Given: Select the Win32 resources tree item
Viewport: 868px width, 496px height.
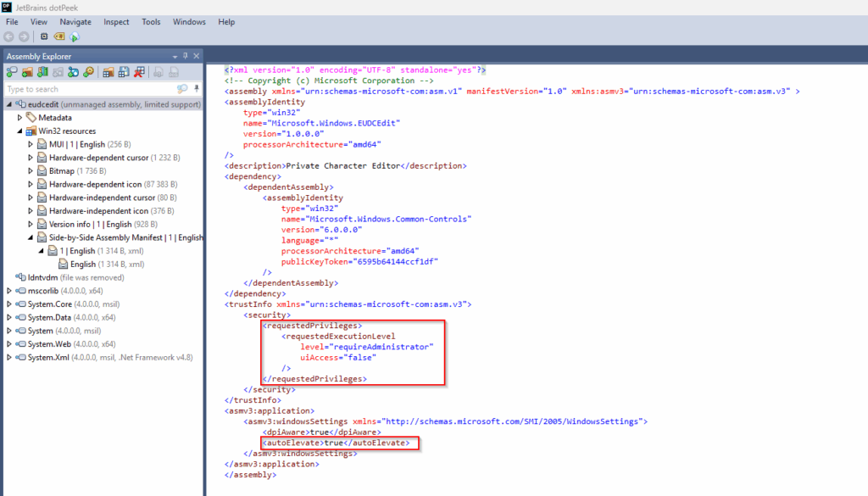Looking at the screenshot, I should point(67,131).
